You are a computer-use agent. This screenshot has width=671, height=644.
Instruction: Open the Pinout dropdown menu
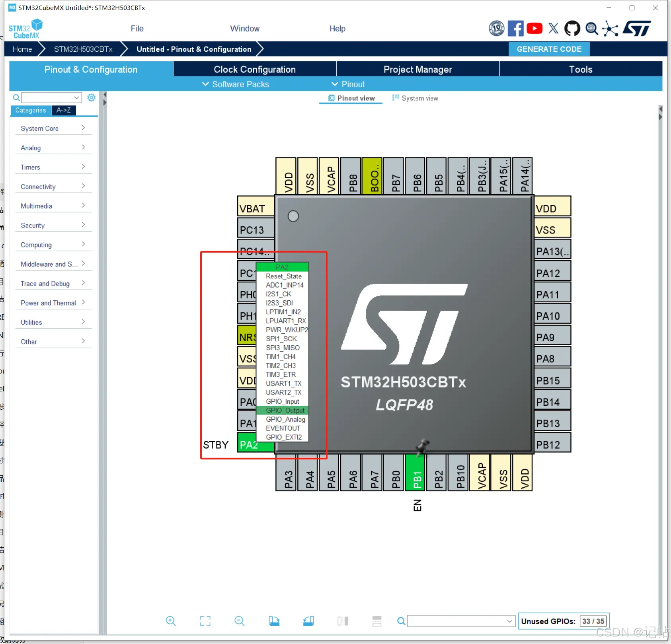coord(348,84)
